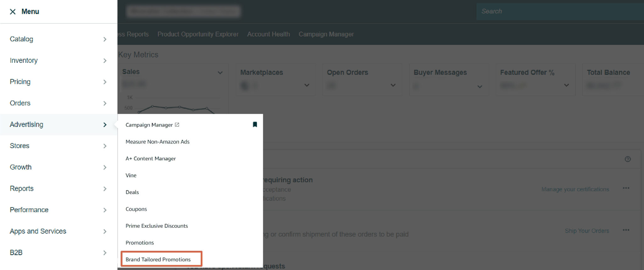The height and width of the screenshot is (270, 644).
Task: Click the bookmark icon beside Campaign Manager
Action: [255, 124]
